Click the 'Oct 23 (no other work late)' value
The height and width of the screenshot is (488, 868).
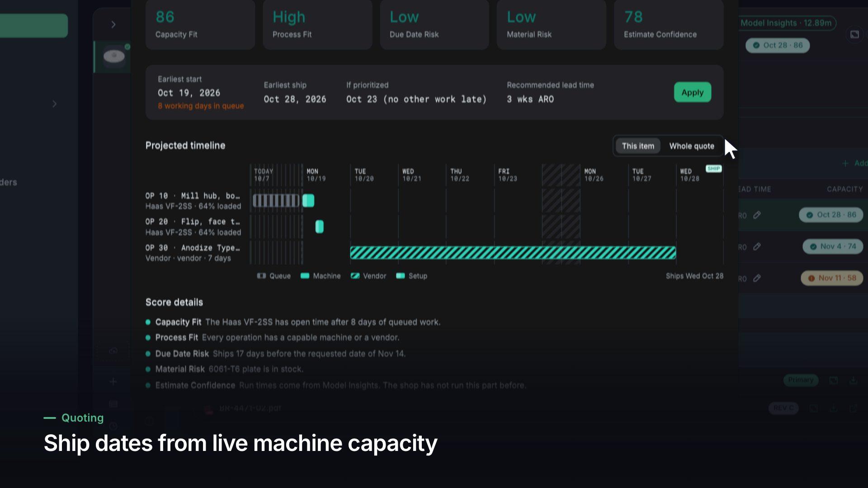(x=416, y=99)
